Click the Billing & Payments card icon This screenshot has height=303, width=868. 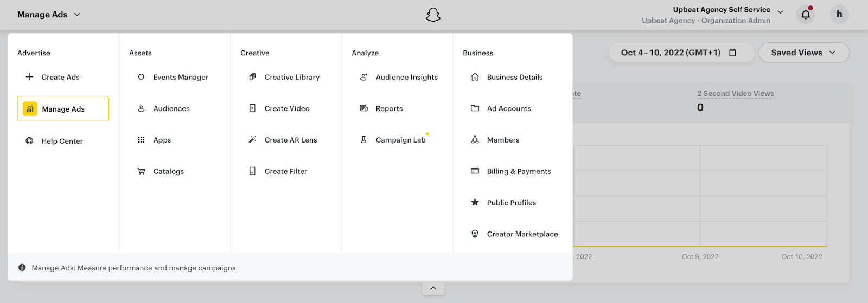click(x=475, y=171)
